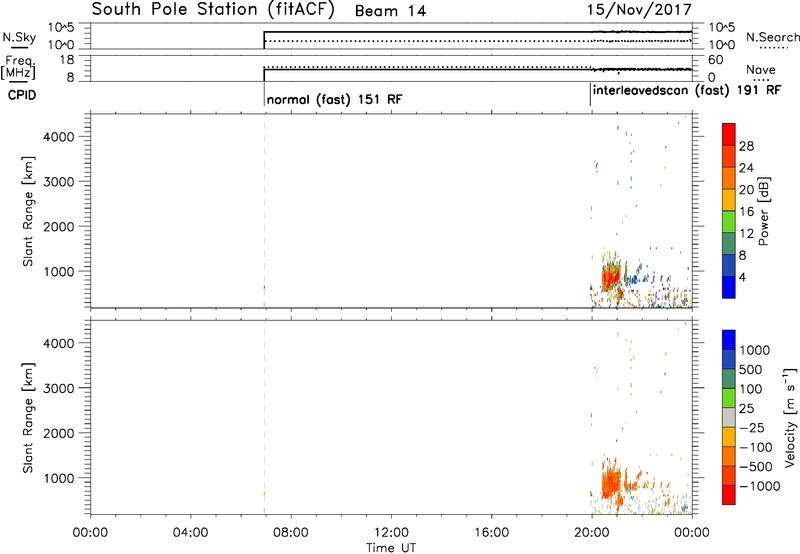This screenshot has width=800, height=554.
Task: Click the date '15/Nov/2017'
Action: [639, 9]
